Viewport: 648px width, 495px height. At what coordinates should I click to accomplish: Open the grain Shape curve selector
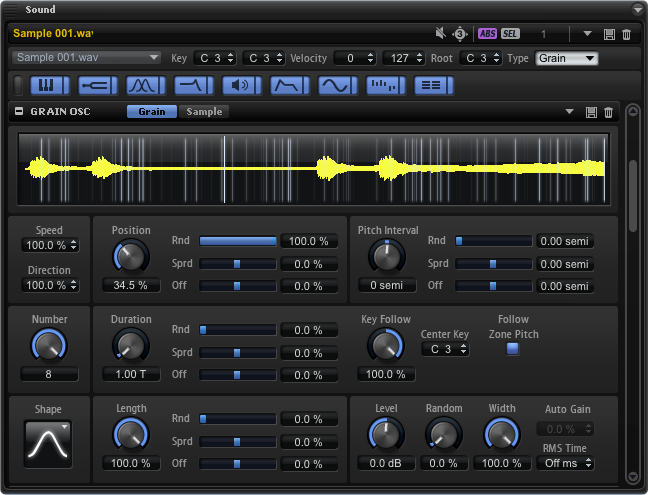coord(50,442)
